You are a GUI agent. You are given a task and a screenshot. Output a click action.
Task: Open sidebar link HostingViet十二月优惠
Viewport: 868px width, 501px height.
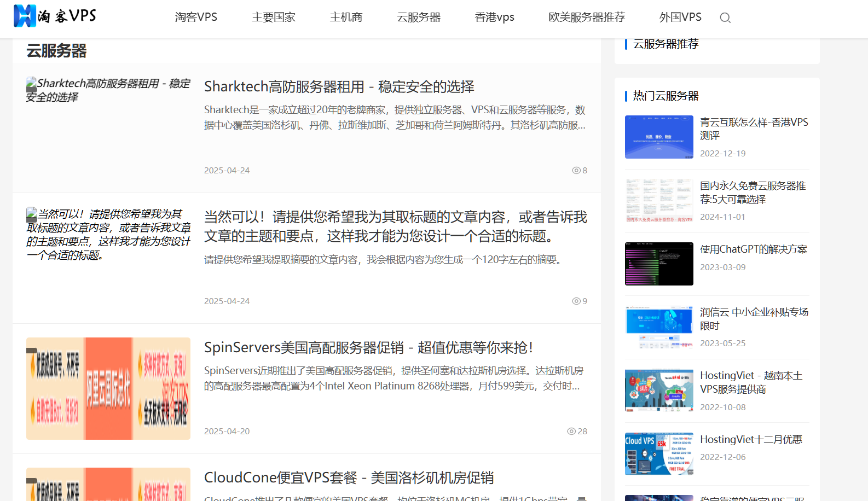(x=751, y=440)
